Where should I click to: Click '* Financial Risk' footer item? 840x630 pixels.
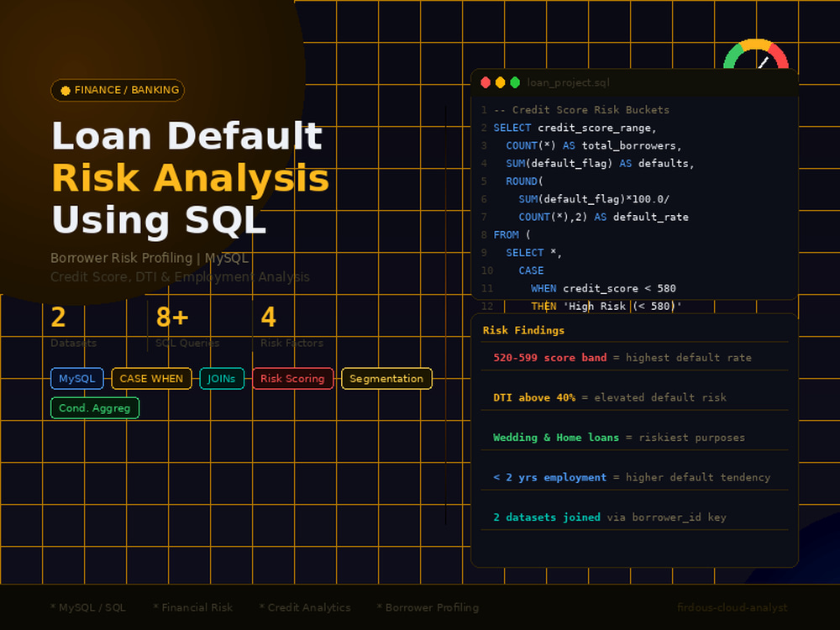193,607
